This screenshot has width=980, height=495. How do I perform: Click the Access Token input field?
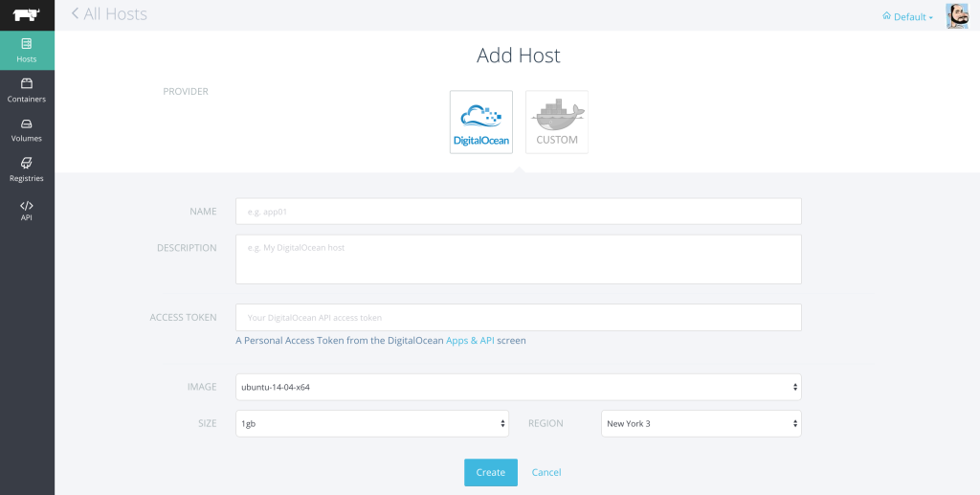point(518,317)
